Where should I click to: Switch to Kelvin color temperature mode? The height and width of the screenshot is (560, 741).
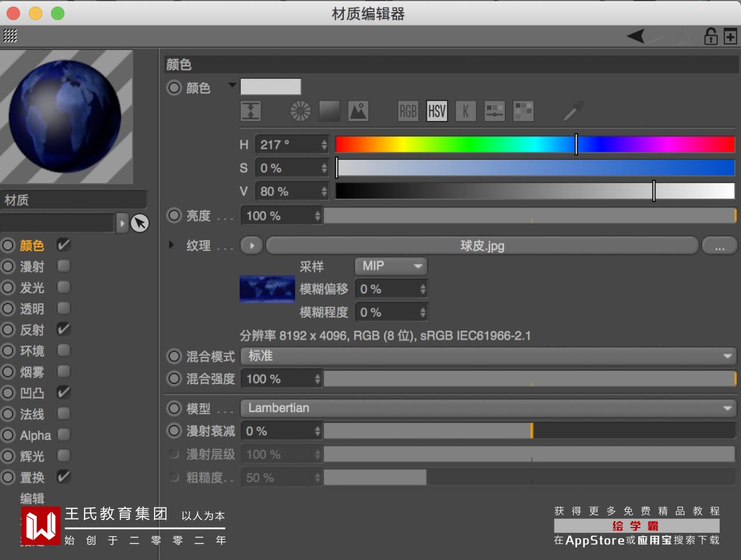click(466, 111)
